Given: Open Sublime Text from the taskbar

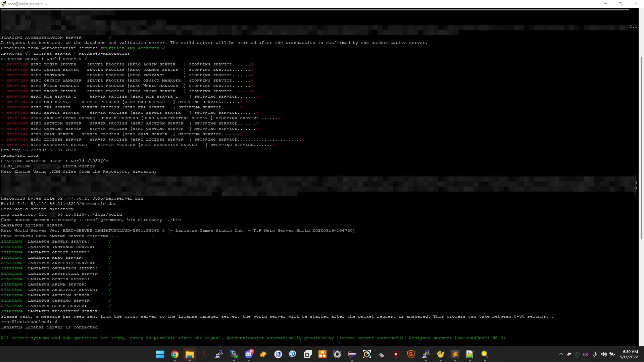Looking at the screenshot, I should click(x=455, y=354).
